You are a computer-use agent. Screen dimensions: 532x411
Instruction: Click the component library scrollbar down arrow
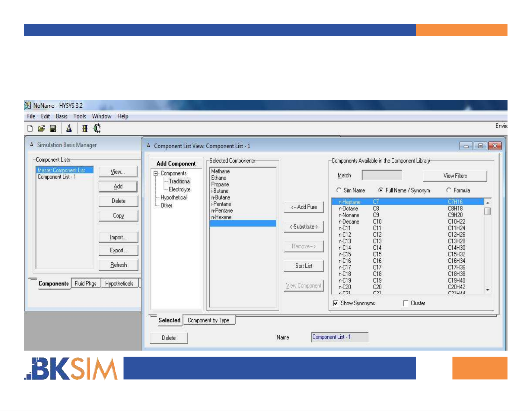tap(488, 290)
